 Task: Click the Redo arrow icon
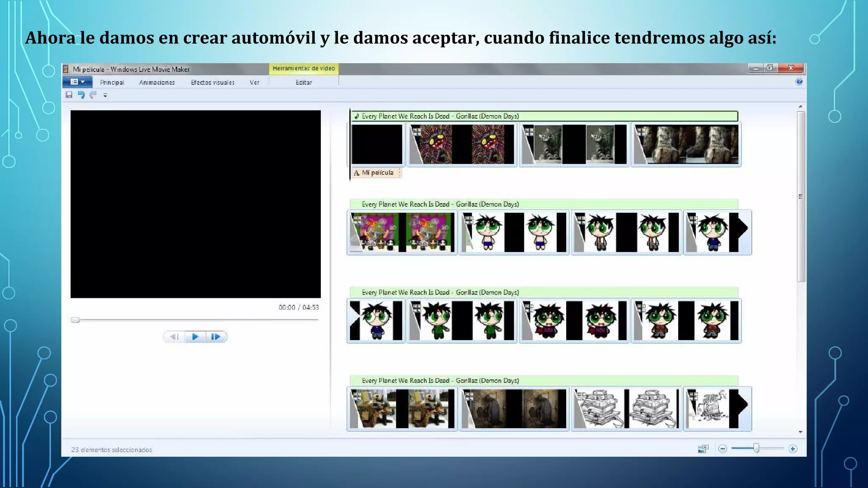[93, 95]
